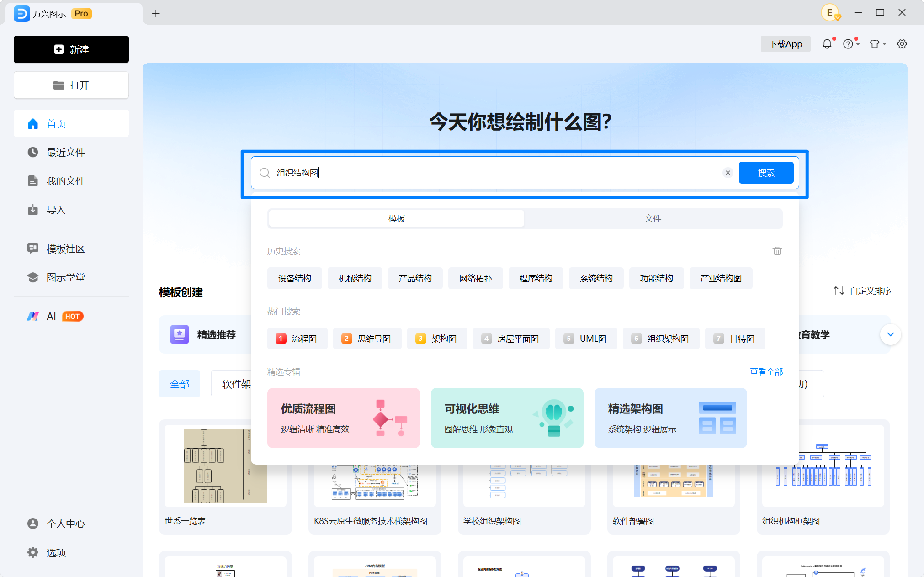Select 导入 import in sidebar
Screen dimensions: 924x577
coord(71,210)
